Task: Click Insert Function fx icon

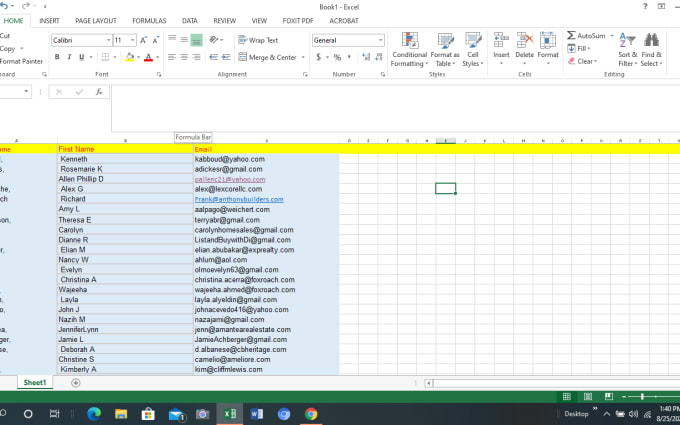Action: coord(99,92)
